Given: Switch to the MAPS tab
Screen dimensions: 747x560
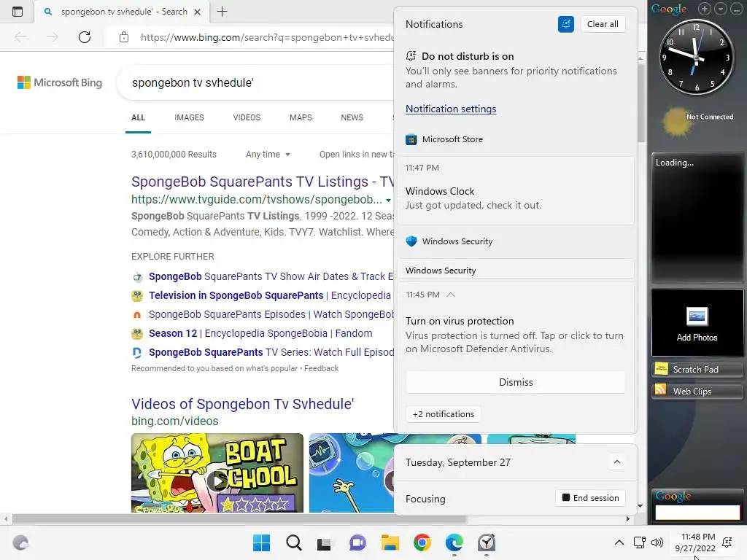Looking at the screenshot, I should point(301,117).
